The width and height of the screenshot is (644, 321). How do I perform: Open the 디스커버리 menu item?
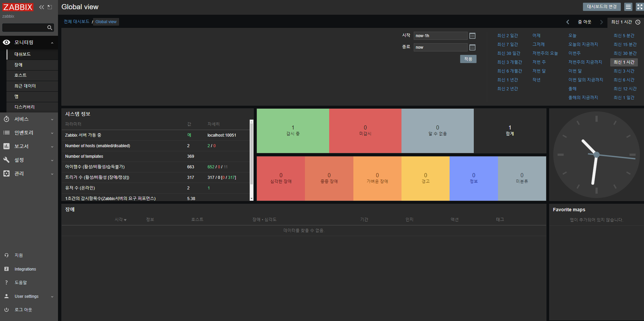click(32, 107)
